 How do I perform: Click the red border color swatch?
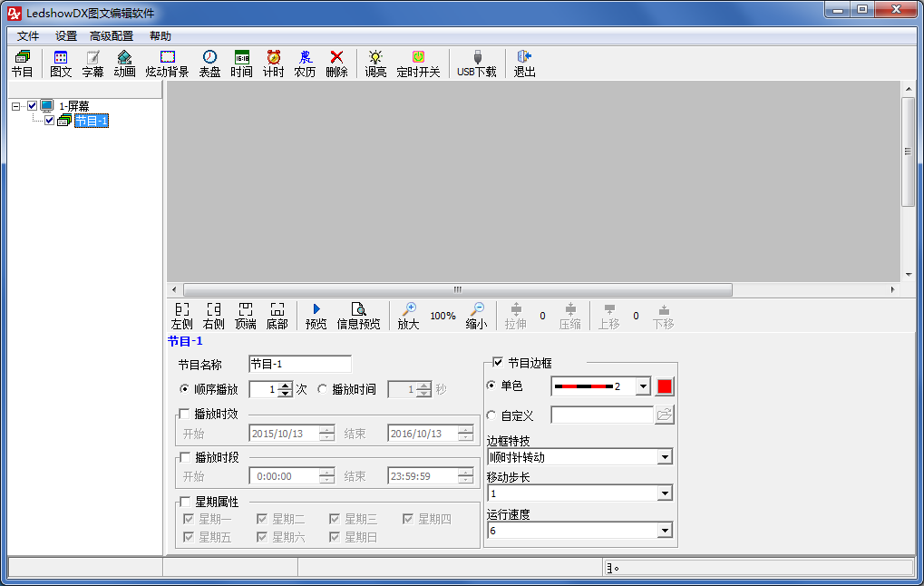coord(665,386)
